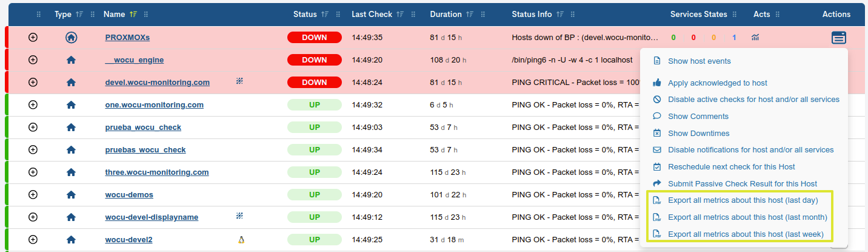Select Show host events
The width and height of the screenshot is (868, 252).
(x=699, y=61)
